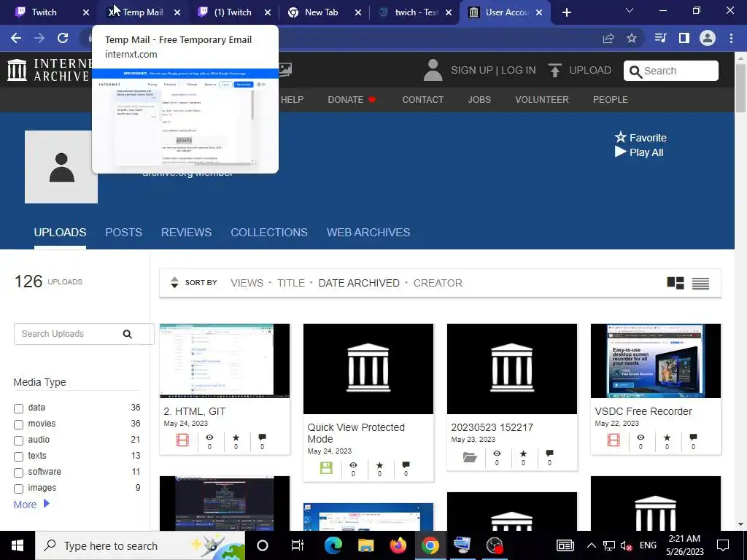Click the browser Reload icon
Image resolution: width=747 pixels, height=560 pixels.
[63, 38]
